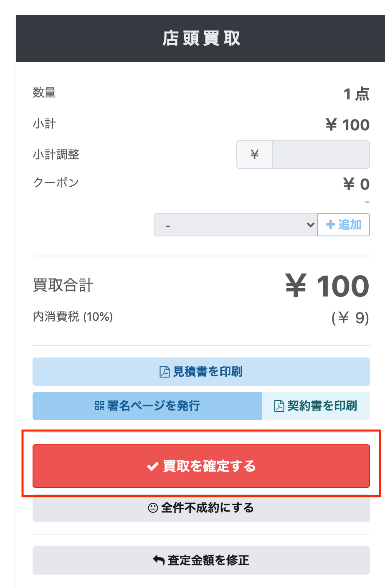The width and height of the screenshot is (385, 588).
Task: Mark all items unsold via 全件不成約にする
Action: click(201, 508)
